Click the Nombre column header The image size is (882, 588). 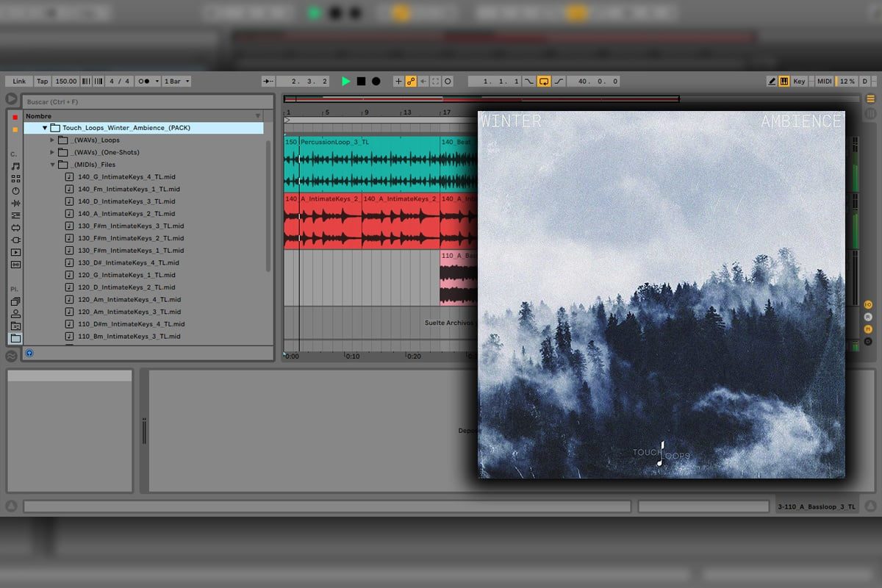click(144, 115)
